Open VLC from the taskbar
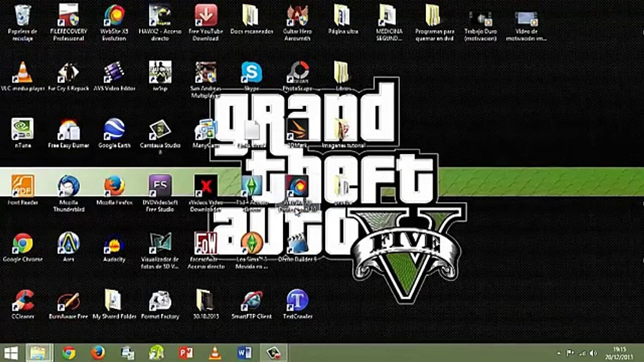 (215, 352)
